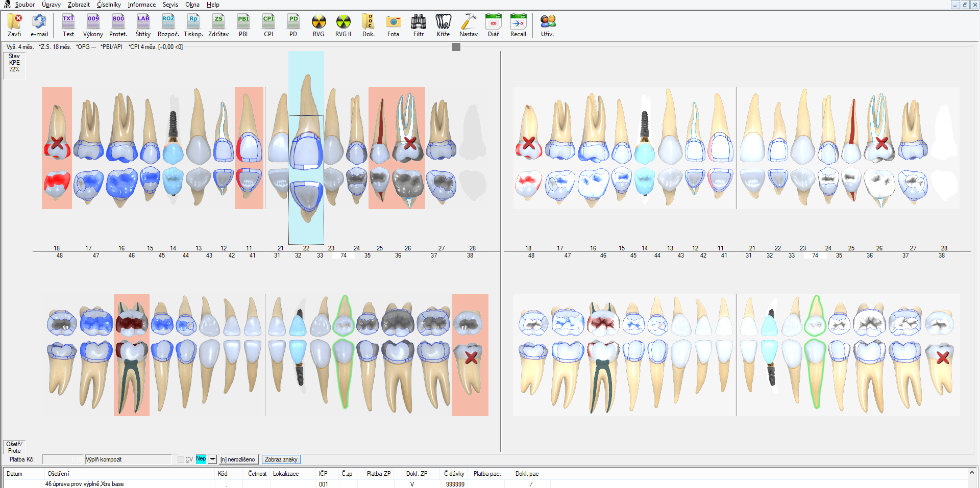Click the small arrow button beside Nep
This screenshot has height=488, width=980.
(213, 459)
